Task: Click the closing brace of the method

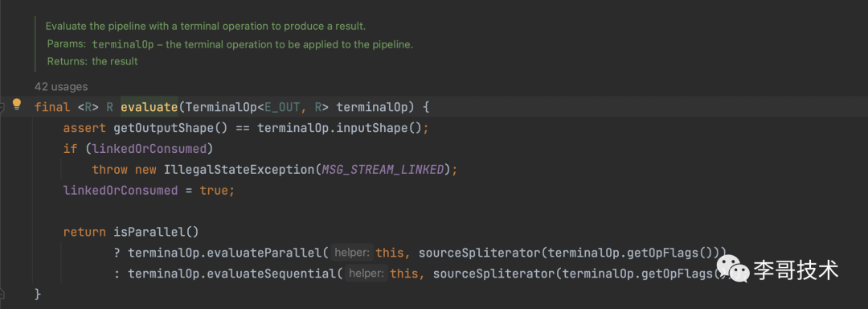Action: (38, 294)
